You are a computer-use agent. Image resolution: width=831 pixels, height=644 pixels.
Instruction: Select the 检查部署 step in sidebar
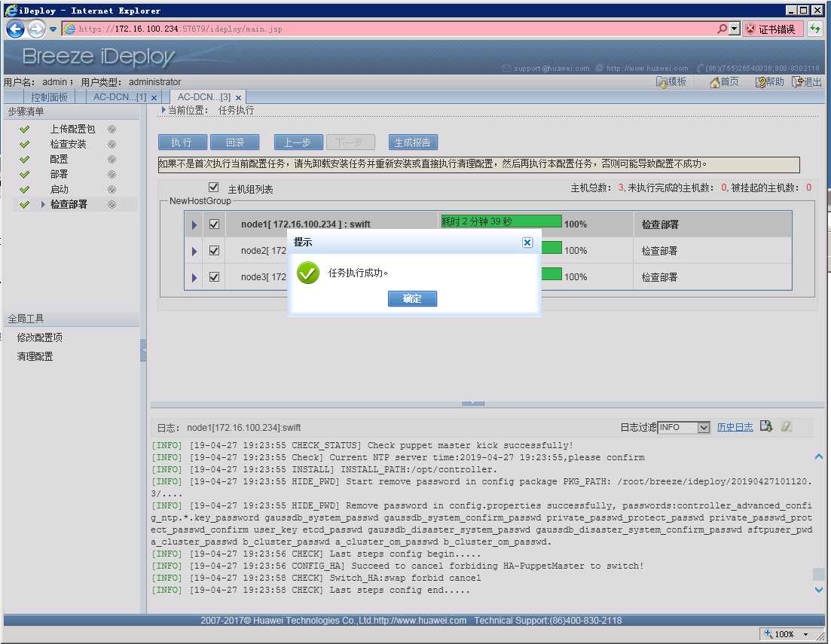click(x=69, y=205)
